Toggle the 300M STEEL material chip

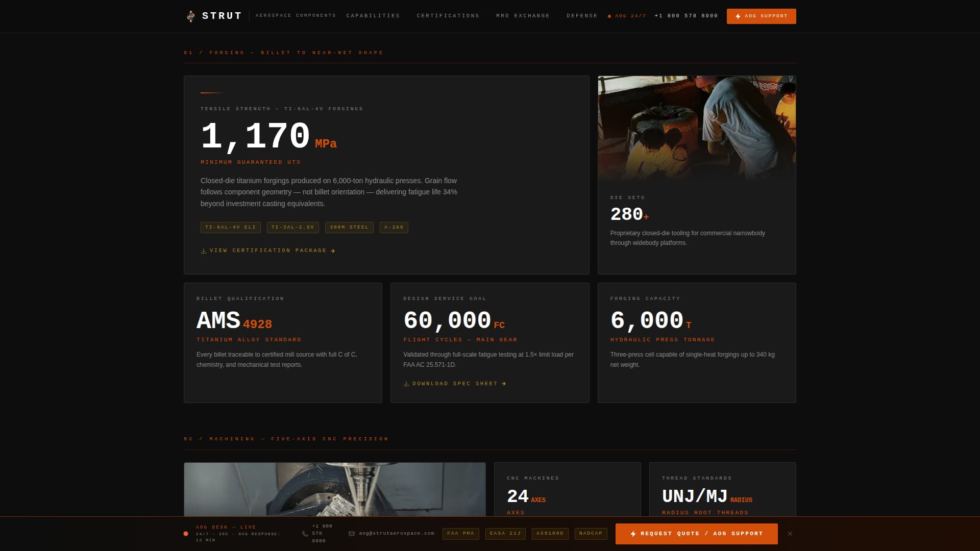point(349,227)
